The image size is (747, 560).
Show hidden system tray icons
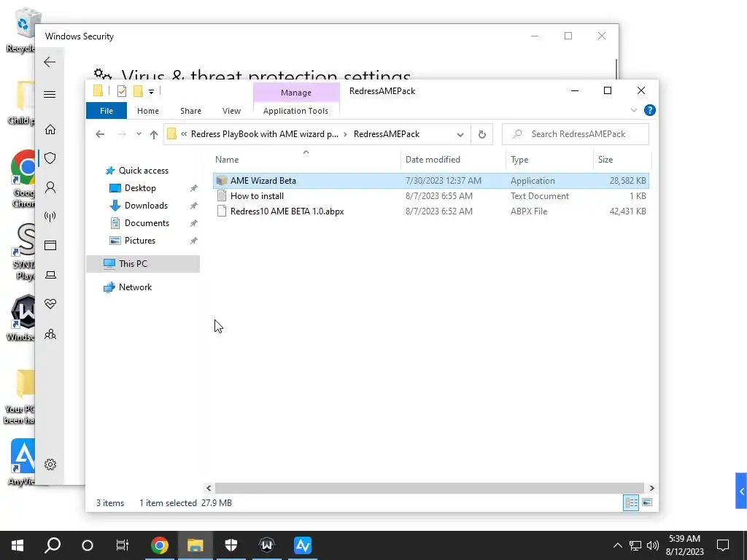617,545
